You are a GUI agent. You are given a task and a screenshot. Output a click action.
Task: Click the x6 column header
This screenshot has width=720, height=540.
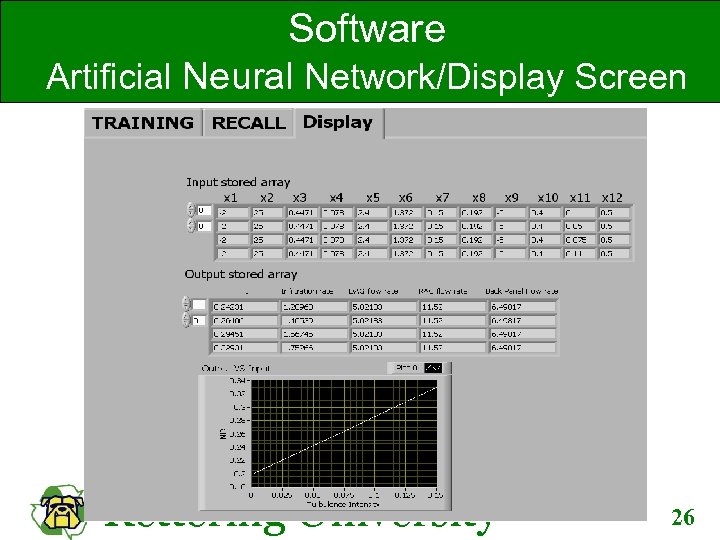click(x=405, y=197)
